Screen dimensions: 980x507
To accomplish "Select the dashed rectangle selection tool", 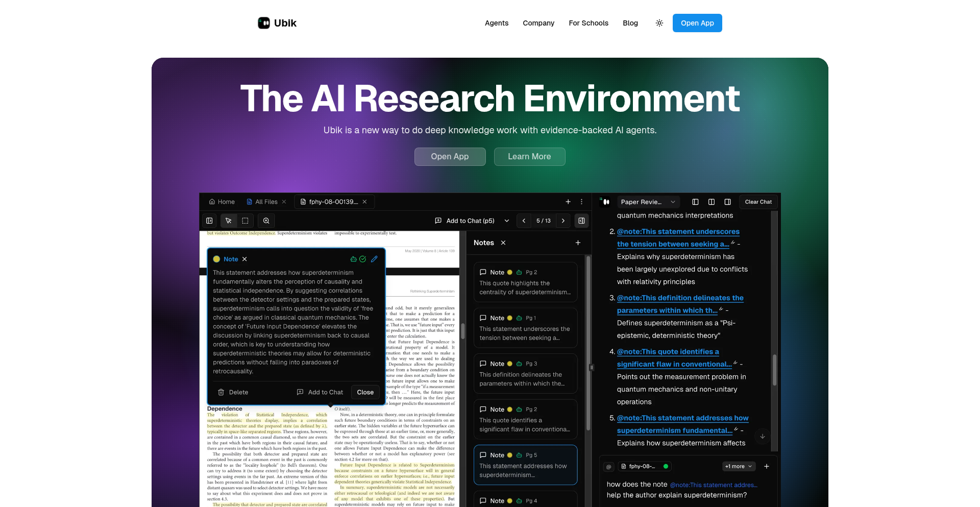I will click(x=245, y=221).
